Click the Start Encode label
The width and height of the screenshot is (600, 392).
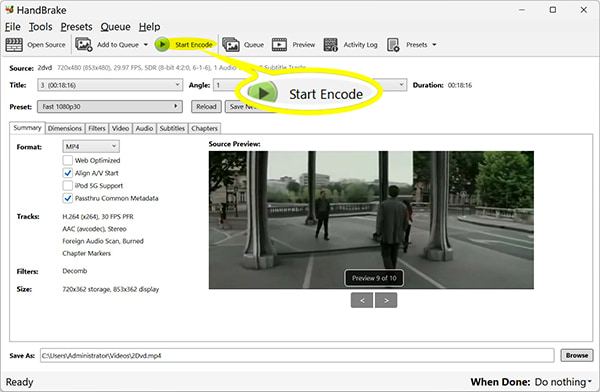pos(194,45)
